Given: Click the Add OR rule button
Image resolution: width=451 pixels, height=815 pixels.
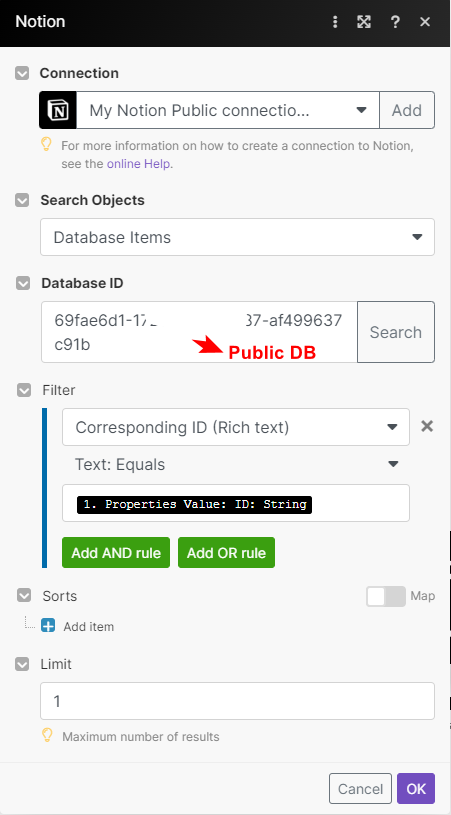Looking at the screenshot, I should tap(227, 553).
